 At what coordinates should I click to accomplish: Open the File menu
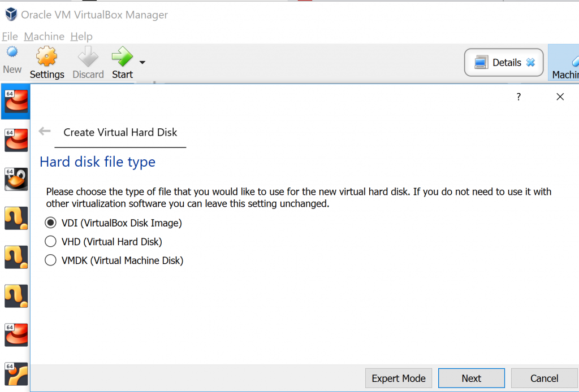[10, 37]
